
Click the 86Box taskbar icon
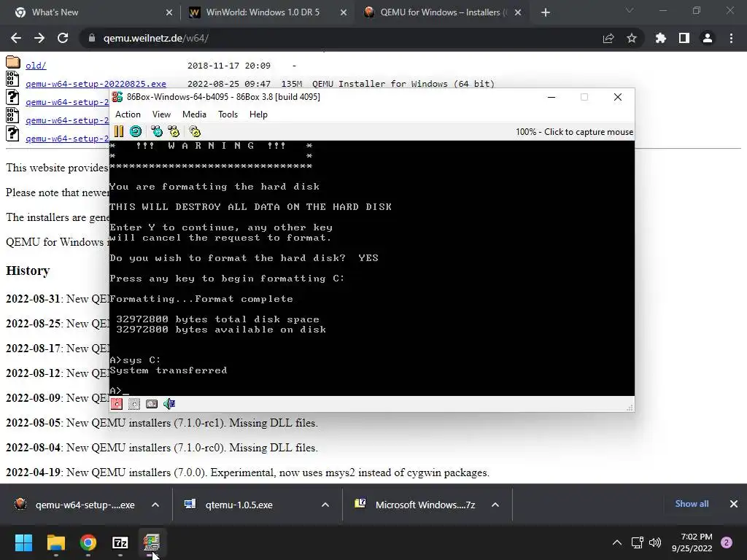(x=152, y=542)
